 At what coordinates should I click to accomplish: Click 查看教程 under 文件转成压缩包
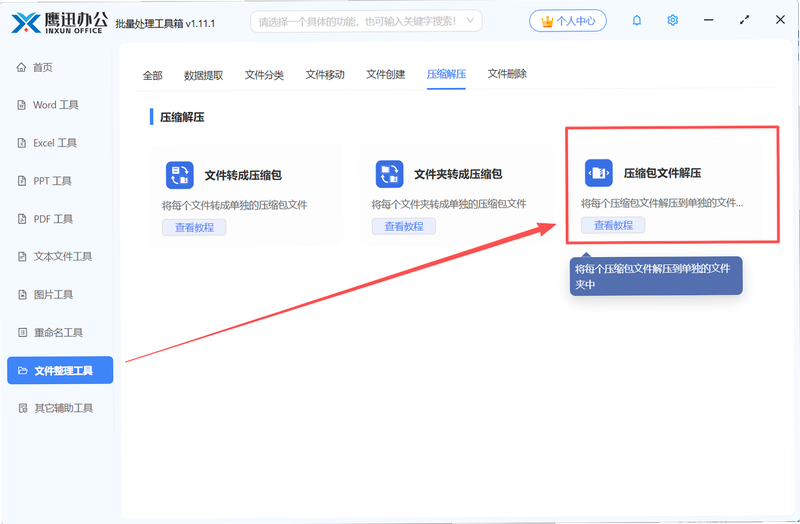click(194, 227)
